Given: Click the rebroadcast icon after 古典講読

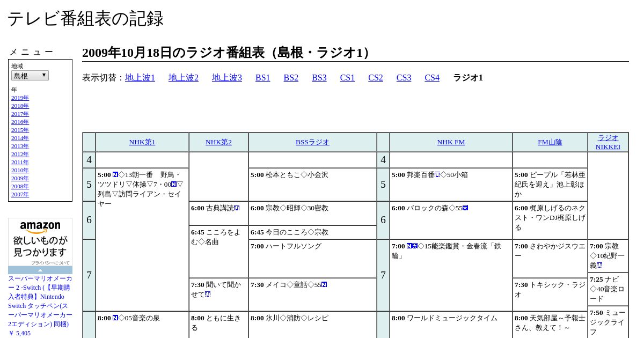Looking at the screenshot, I should coord(237,208).
